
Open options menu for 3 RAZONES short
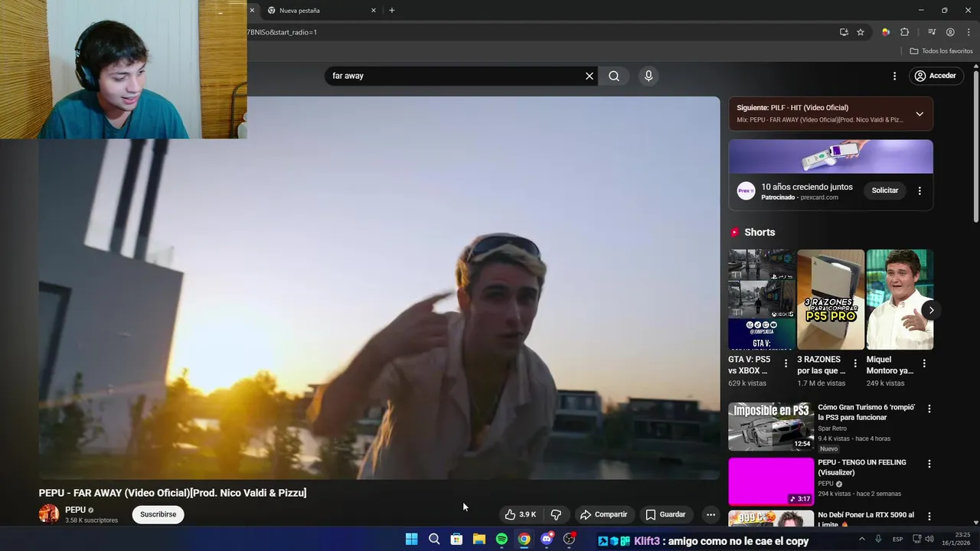(x=855, y=364)
